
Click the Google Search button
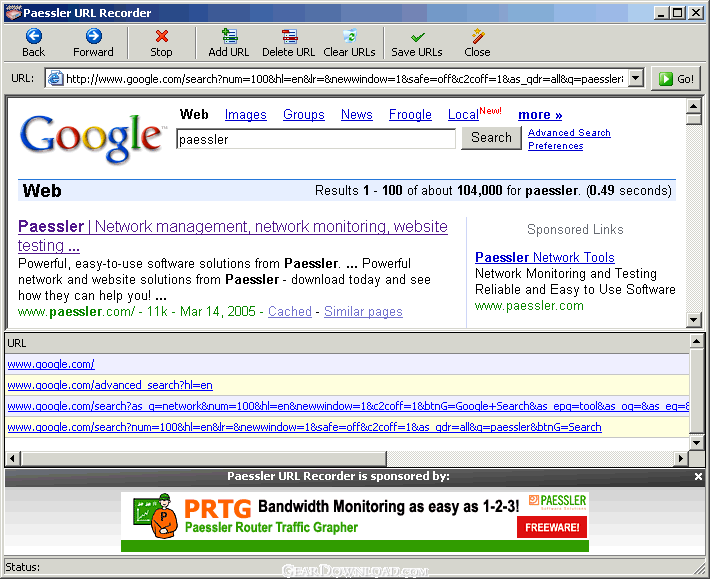[491, 138]
